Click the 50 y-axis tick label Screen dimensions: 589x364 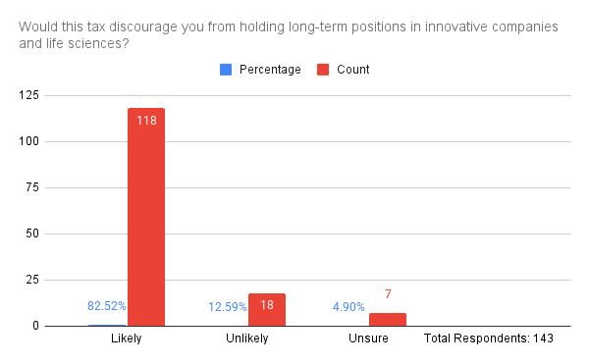coord(32,234)
